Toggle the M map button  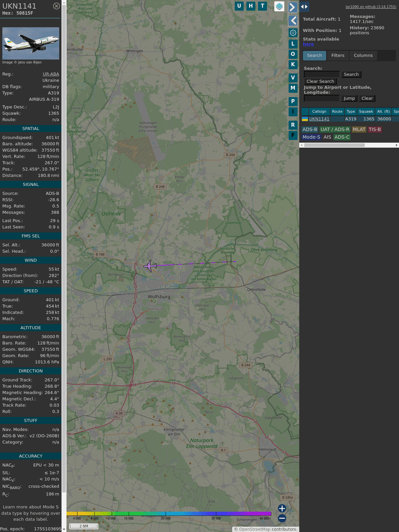pyautogui.click(x=293, y=88)
